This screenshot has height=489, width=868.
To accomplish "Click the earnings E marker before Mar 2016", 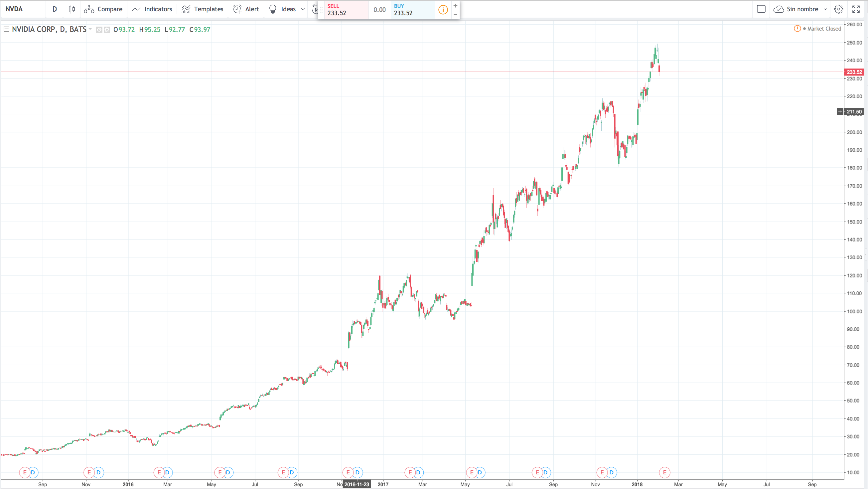I will coord(159,472).
